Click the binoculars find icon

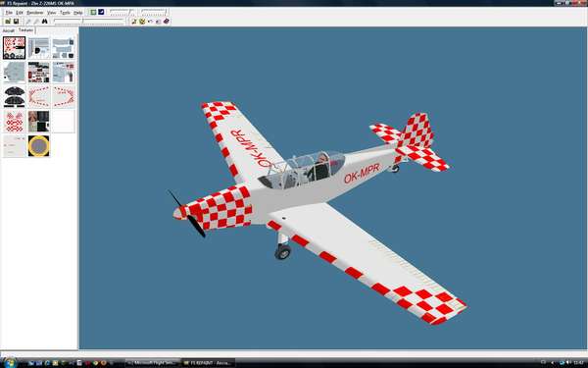click(x=45, y=22)
